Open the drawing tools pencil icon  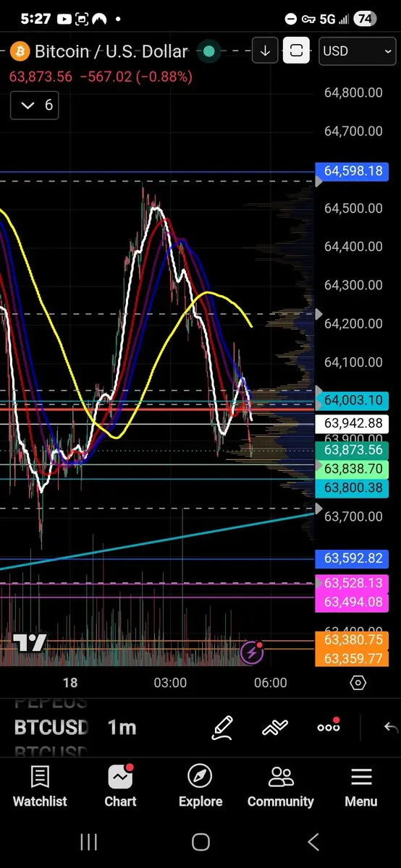[222, 728]
